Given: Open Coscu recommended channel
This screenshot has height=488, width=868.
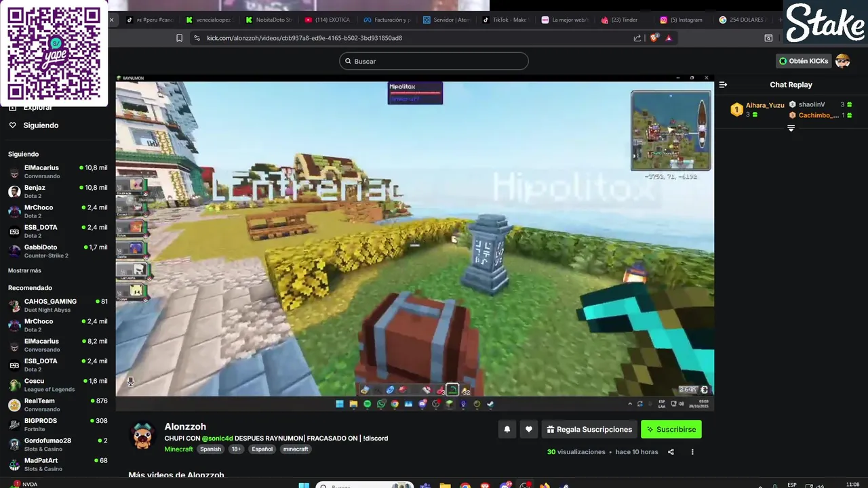Looking at the screenshot, I should [58, 385].
